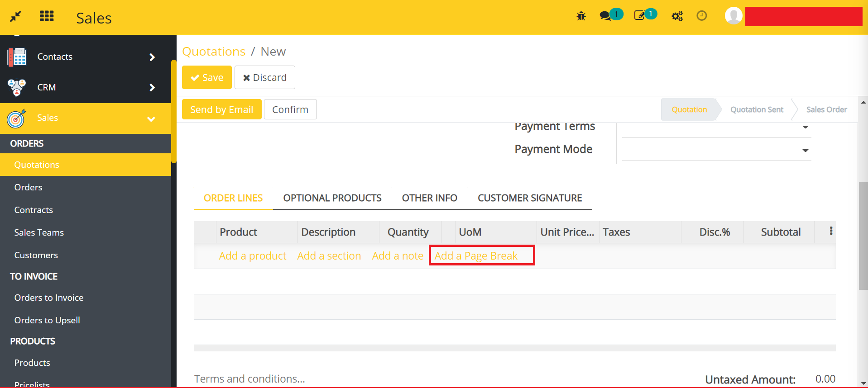Click the clock icon in top bar
The width and height of the screenshot is (868, 388).
701,16
